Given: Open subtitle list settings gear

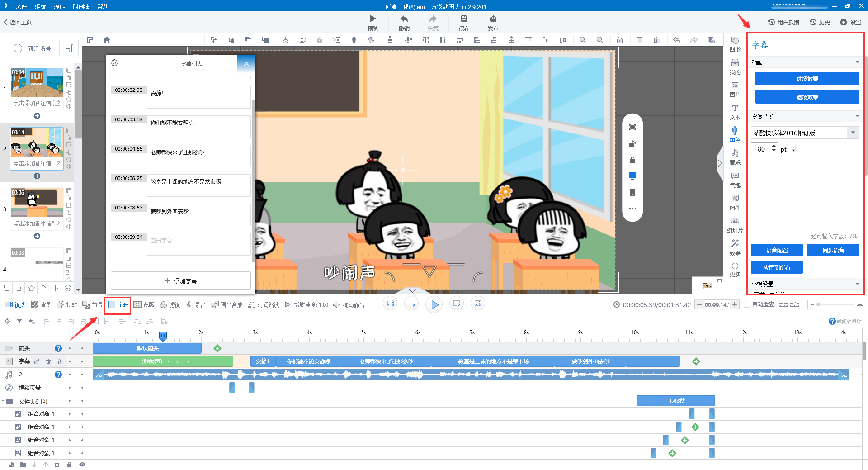Looking at the screenshot, I should (114, 63).
